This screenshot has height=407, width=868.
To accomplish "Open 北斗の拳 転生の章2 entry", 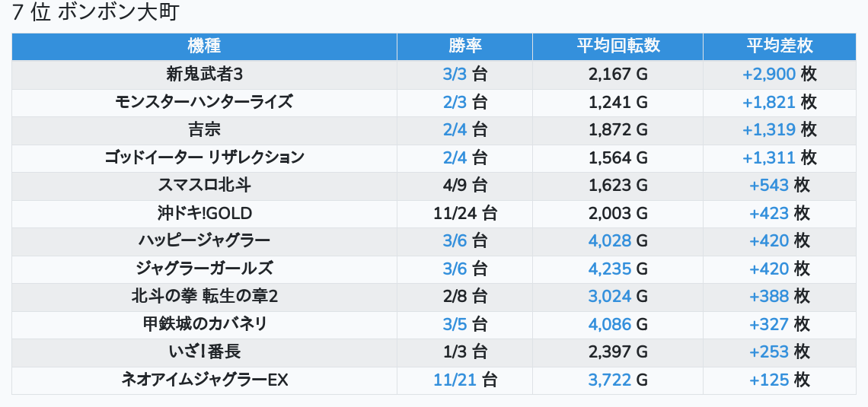I will click(x=204, y=296).
